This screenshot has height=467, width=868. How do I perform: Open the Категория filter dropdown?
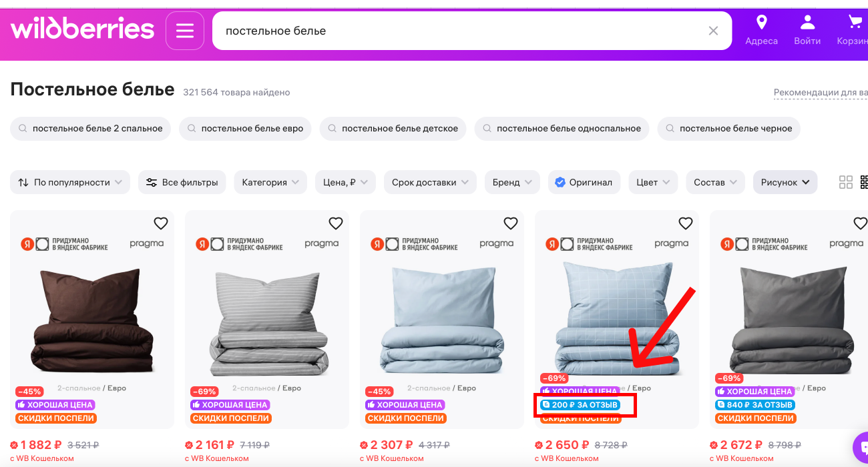pyautogui.click(x=270, y=182)
